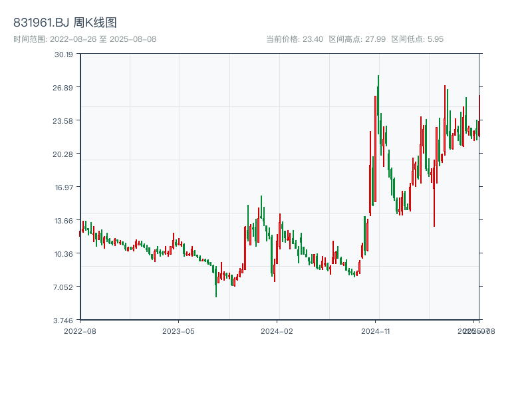This screenshot has height=399, width=532.
Task: Click the y-axis label 10.36
Action: coord(64,254)
